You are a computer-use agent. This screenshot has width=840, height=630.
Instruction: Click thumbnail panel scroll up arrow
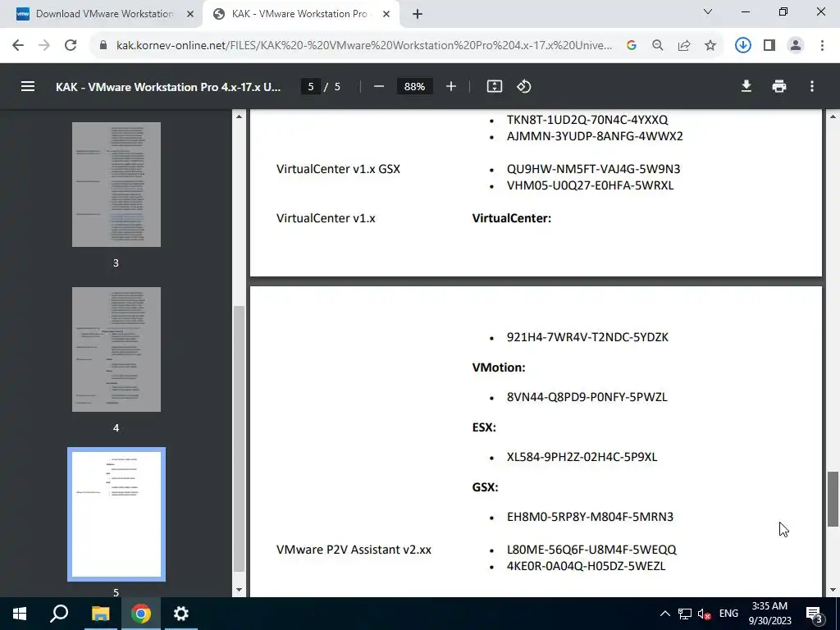click(239, 116)
